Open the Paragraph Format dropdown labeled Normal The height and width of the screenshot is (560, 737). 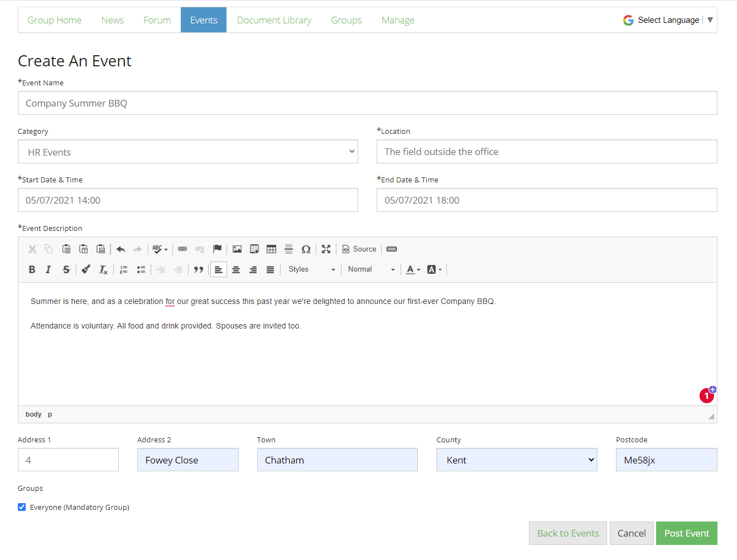click(x=370, y=269)
